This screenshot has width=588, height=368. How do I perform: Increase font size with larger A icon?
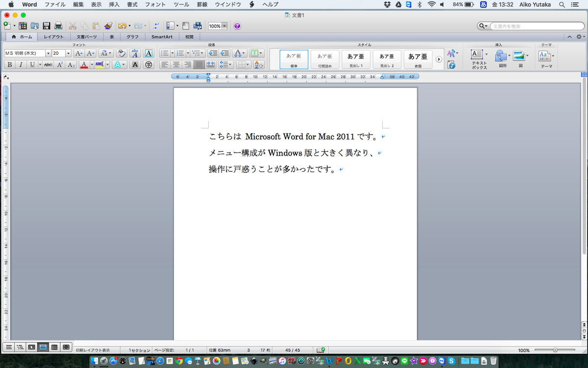tap(79, 53)
